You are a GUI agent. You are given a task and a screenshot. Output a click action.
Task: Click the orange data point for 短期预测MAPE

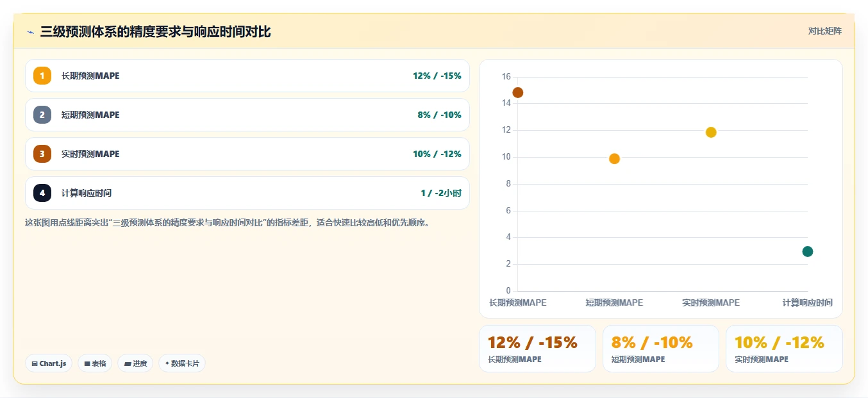coord(614,159)
